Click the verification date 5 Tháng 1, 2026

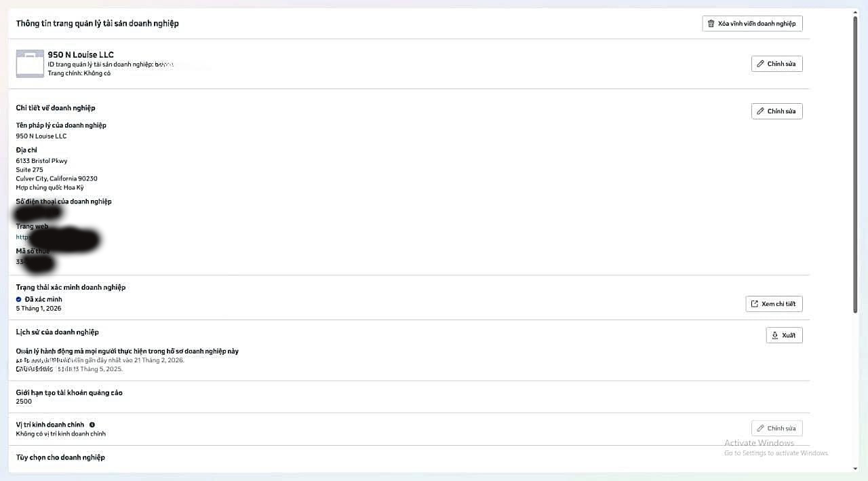(39, 309)
